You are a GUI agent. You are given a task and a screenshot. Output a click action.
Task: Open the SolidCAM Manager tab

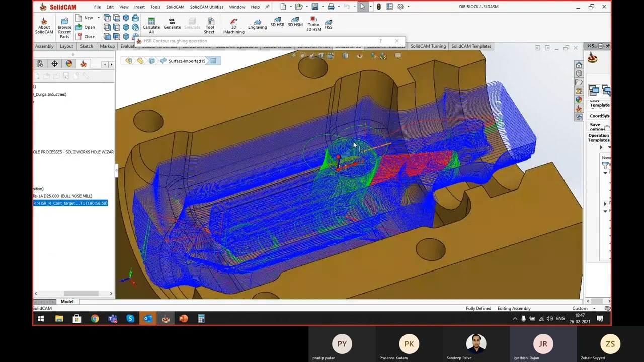click(x=84, y=64)
